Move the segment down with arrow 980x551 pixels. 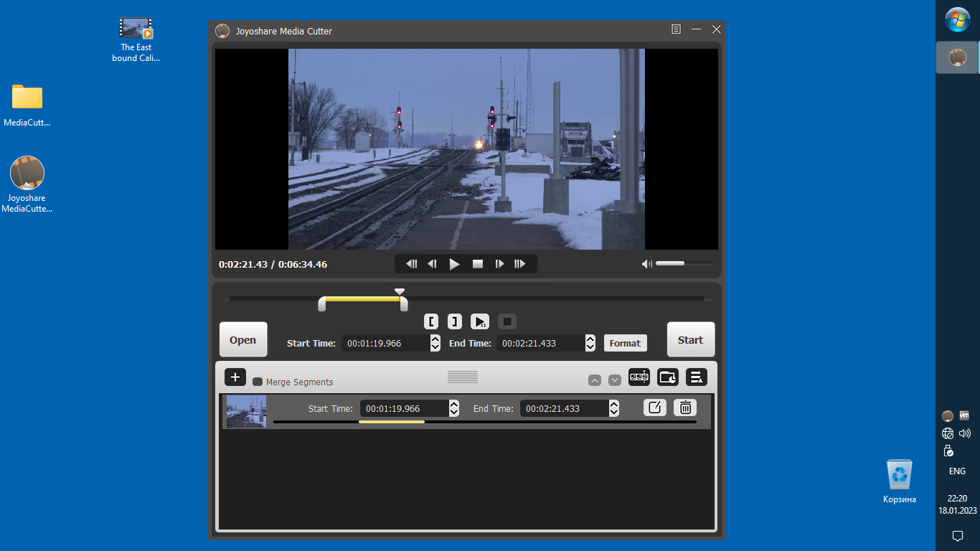pyautogui.click(x=615, y=380)
